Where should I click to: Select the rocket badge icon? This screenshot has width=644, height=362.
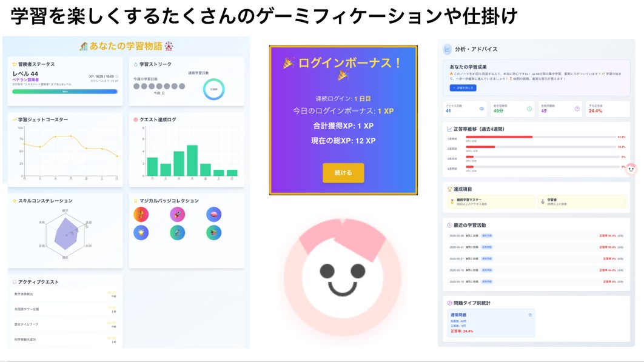pyautogui.click(x=178, y=214)
